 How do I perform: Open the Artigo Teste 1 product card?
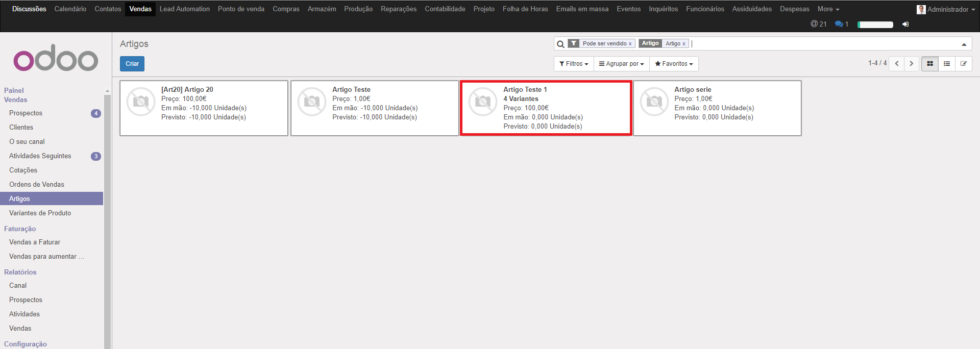coord(546,108)
